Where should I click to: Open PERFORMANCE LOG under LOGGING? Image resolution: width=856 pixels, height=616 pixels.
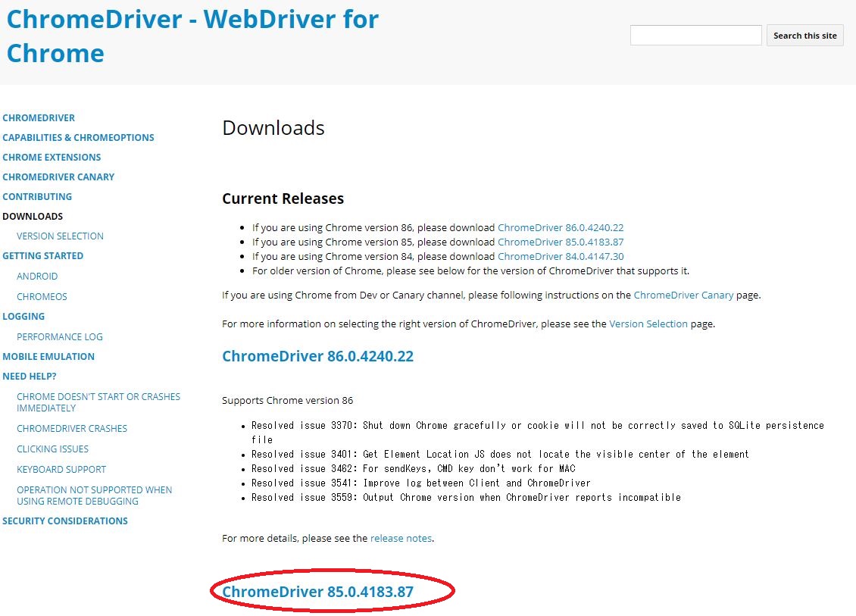pyautogui.click(x=59, y=336)
